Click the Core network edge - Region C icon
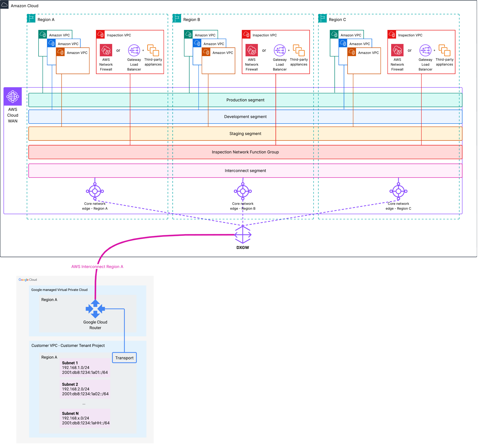Viewport: 479px width, 448px height. (x=398, y=191)
